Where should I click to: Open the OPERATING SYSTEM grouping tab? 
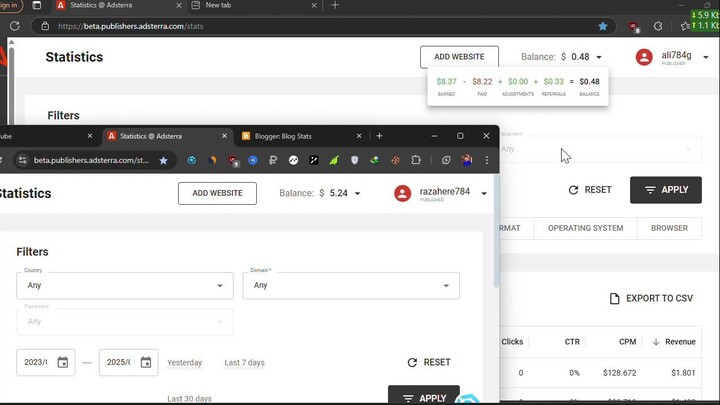coord(585,228)
